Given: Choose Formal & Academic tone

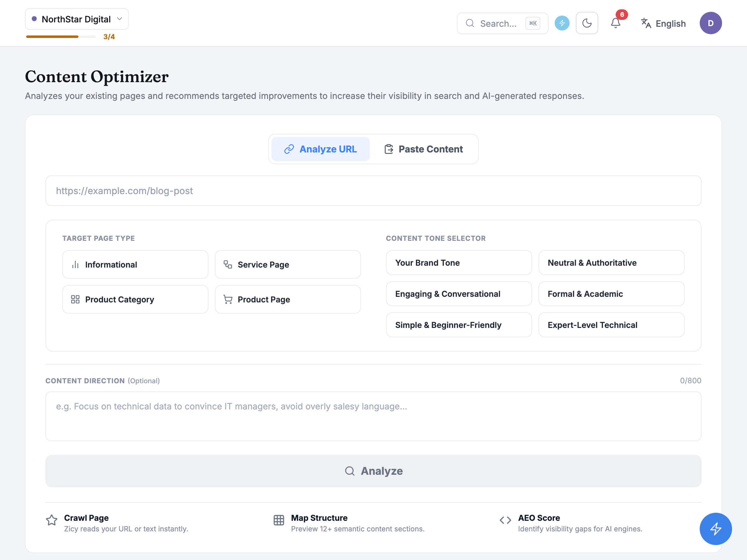Looking at the screenshot, I should click(x=611, y=294).
